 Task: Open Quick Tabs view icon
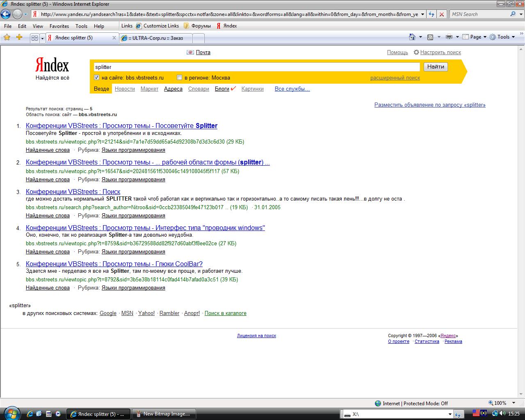pos(34,37)
